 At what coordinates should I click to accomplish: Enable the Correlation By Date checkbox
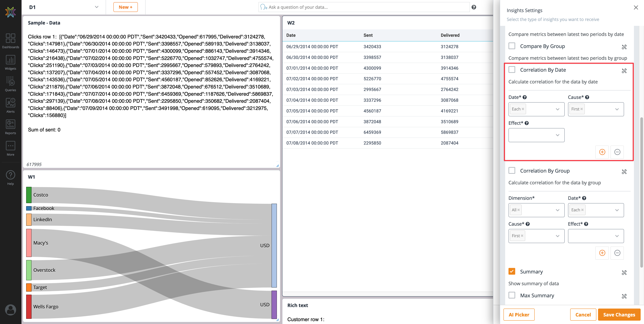pyautogui.click(x=512, y=70)
